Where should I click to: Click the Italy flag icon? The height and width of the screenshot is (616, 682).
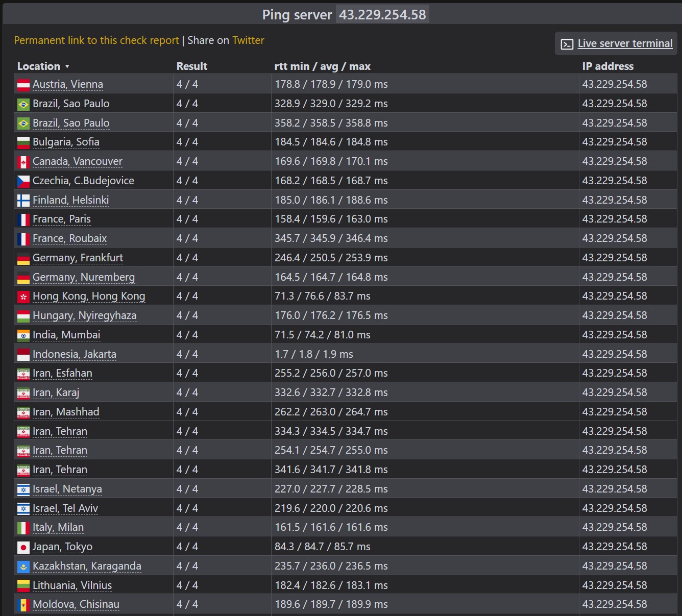[23, 528]
